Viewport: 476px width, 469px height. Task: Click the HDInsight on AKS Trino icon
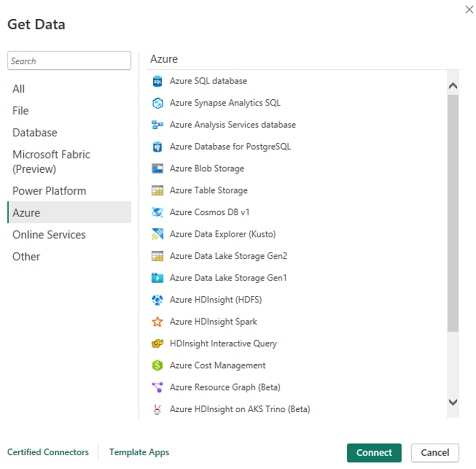pos(157,410)
